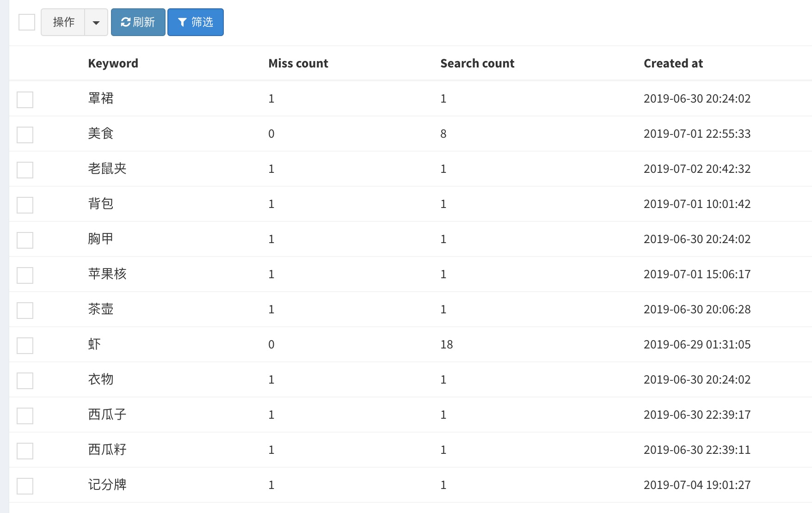Toggle the checkbox for 虾 row
Screen dimensions: 812x513
click(x=25, y=346)
